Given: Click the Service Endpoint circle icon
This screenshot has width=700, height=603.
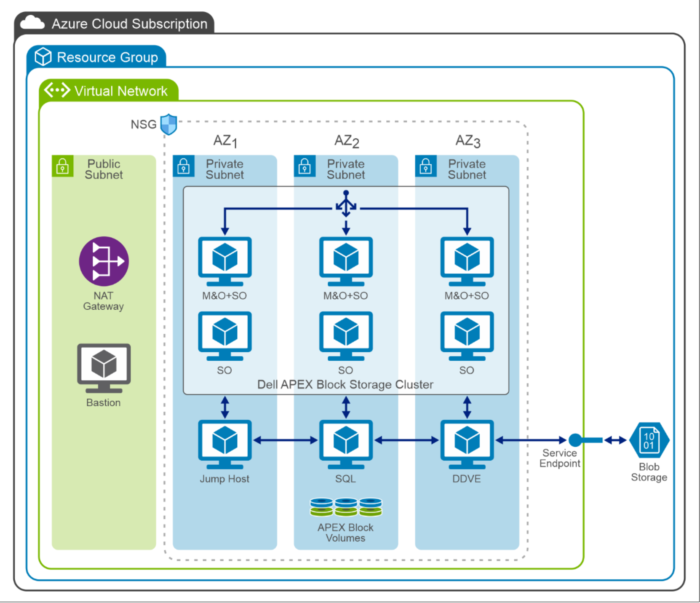Looking at the screenshot, I should (x=575, y=440).
